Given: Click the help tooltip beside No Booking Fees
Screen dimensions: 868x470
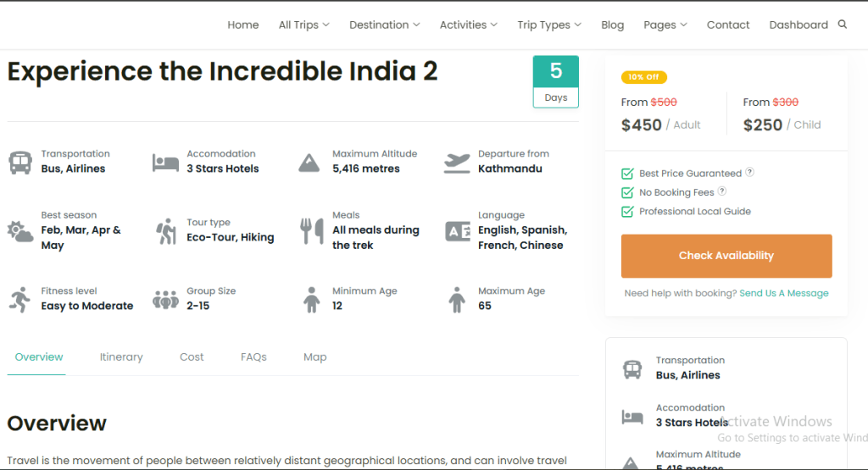Looking at the screenshot, I should pyautogui.click(x=722, y=191).
